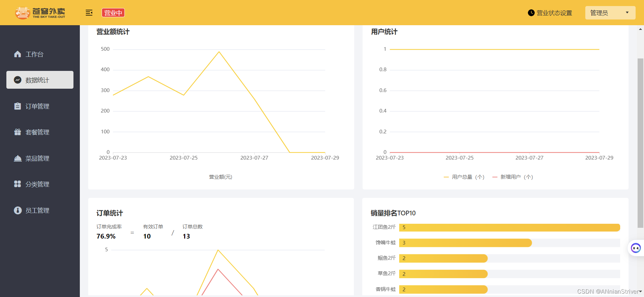Viewport: 644px width, 297px height.
Task: Click the 馋嘴牛蛙 sales bar
Action: [x=465, y=243]
